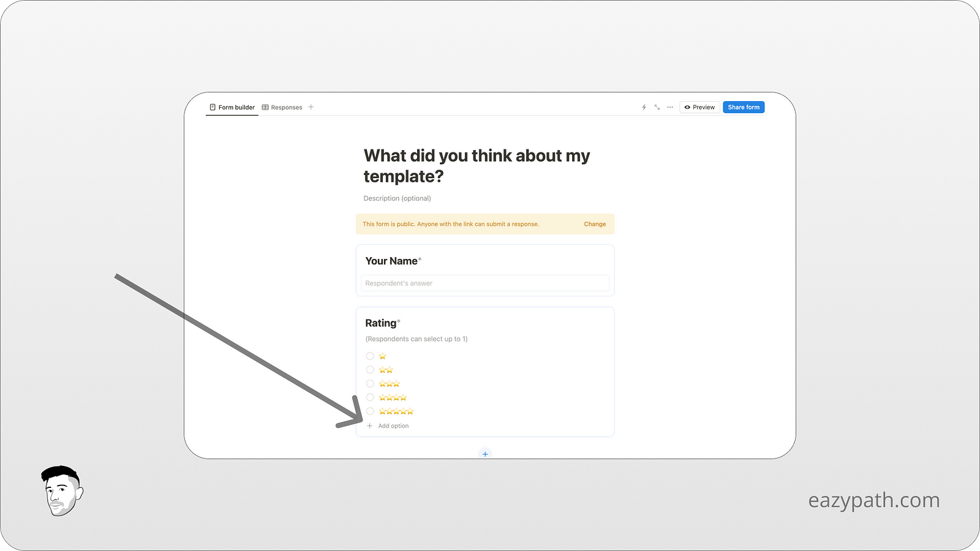Select the three-star rating radio button
980x551 pixels.
[x=370, y=383]
